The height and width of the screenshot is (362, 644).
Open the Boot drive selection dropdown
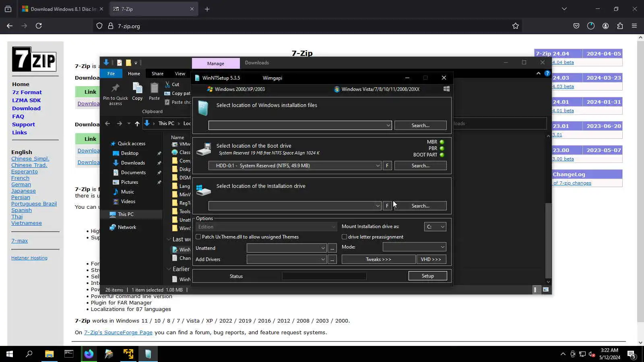pos(378,166)
